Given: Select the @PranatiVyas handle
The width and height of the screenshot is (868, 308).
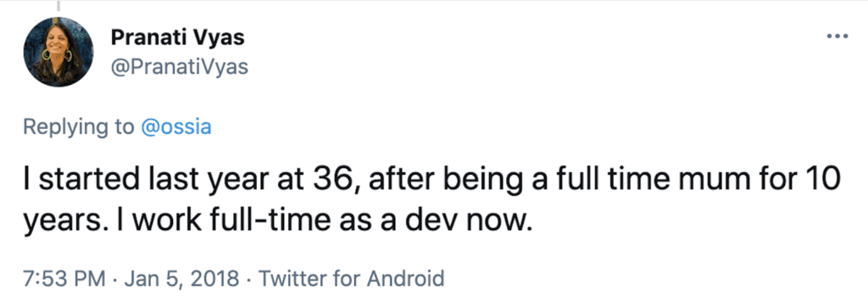Looking at the screenshot, I should pyautogui.click(x=180, y=66).
